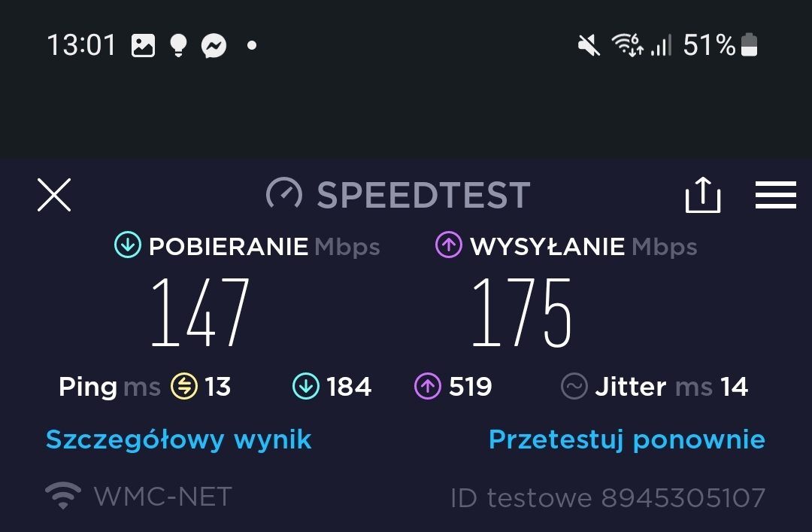Image resolution: width=812 pixels, height=532 pixels.
Task: Tap the upload latency icon next to 519
Action: (428, 386)
